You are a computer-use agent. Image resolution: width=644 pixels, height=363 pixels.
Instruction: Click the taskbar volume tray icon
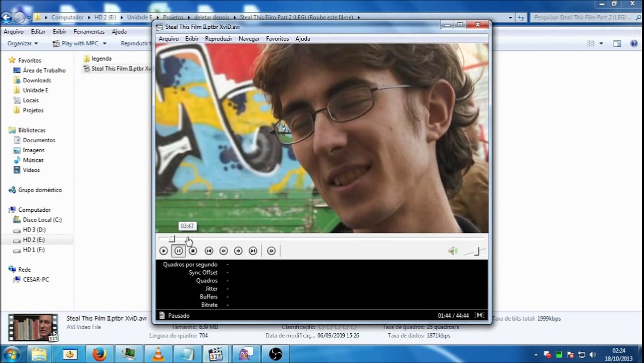593,354
